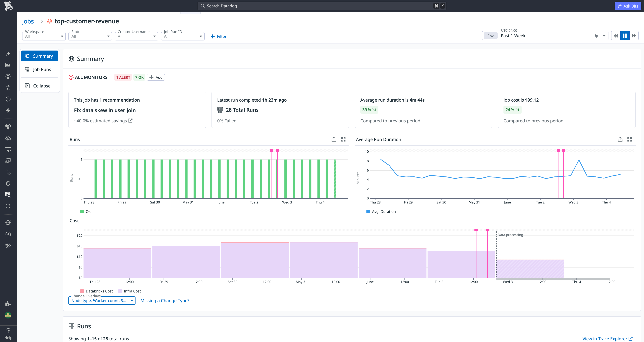Open the lightning bolt sidebar icon
The image size is (644, 342).
(x=8, y=110)
